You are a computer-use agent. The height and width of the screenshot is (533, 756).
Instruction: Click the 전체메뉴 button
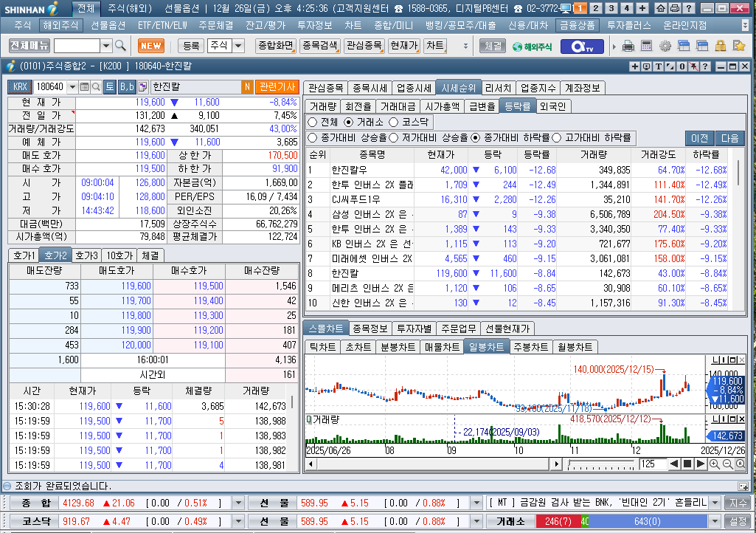(30, 46)
